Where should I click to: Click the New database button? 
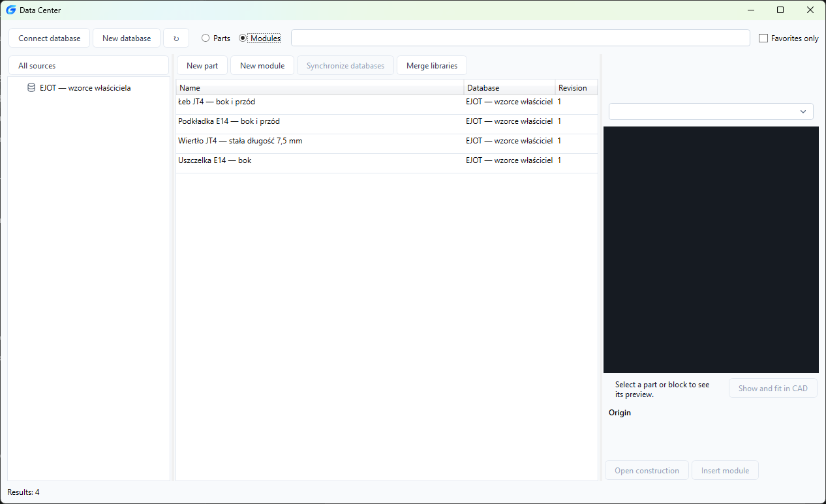(x=127, y=38)
